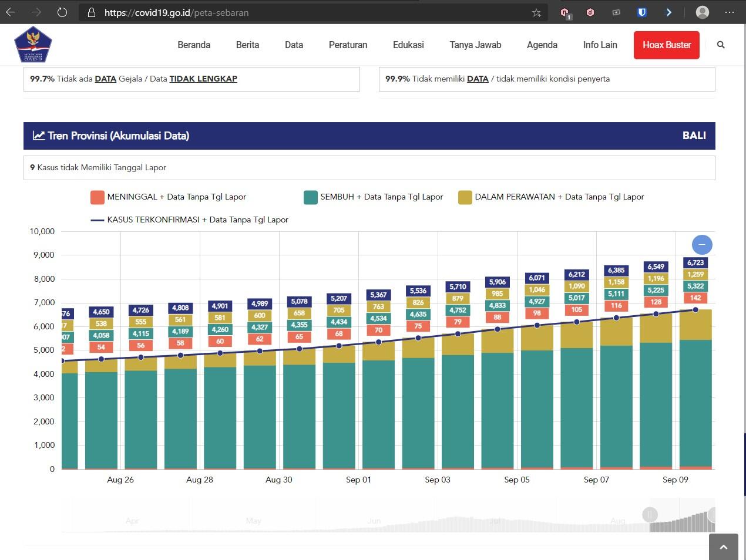746x560 pixels.
Task: Toggle the MENINGGAL legend series
Action: (x=98, y=197)
